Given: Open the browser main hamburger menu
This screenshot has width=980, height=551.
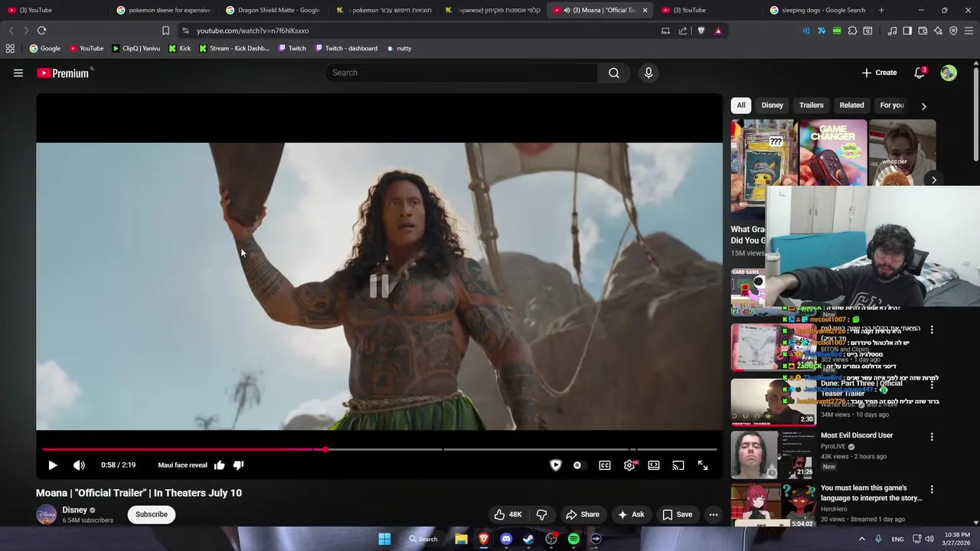Looking at the screenshot, I should coord(969,31).
